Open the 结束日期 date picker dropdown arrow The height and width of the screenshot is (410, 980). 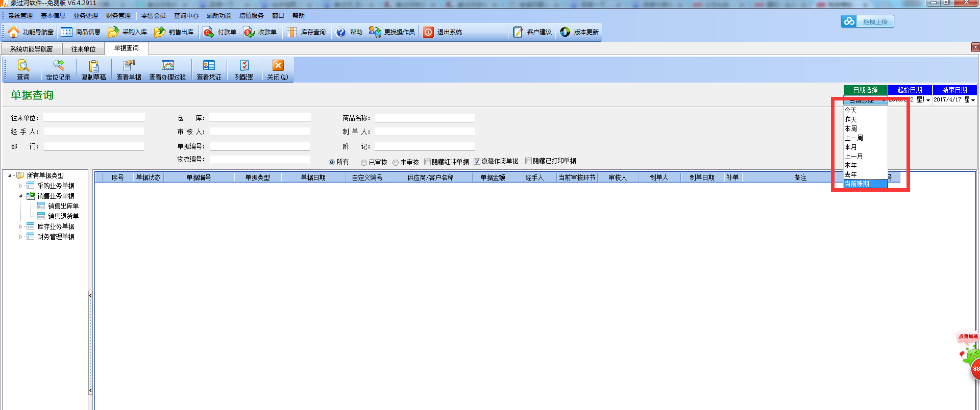[x=973, y=100]
